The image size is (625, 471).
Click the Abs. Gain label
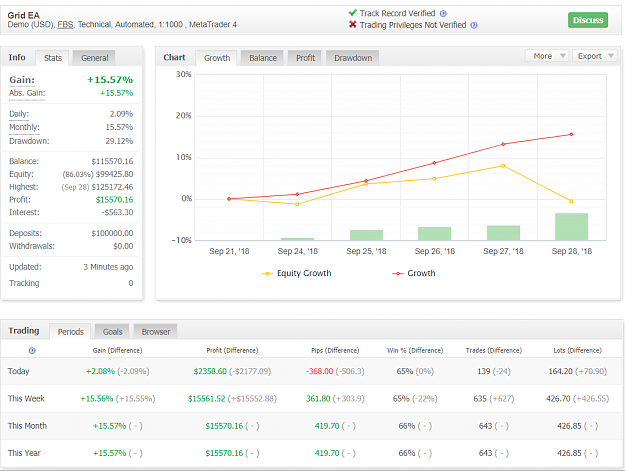(27, 93)
